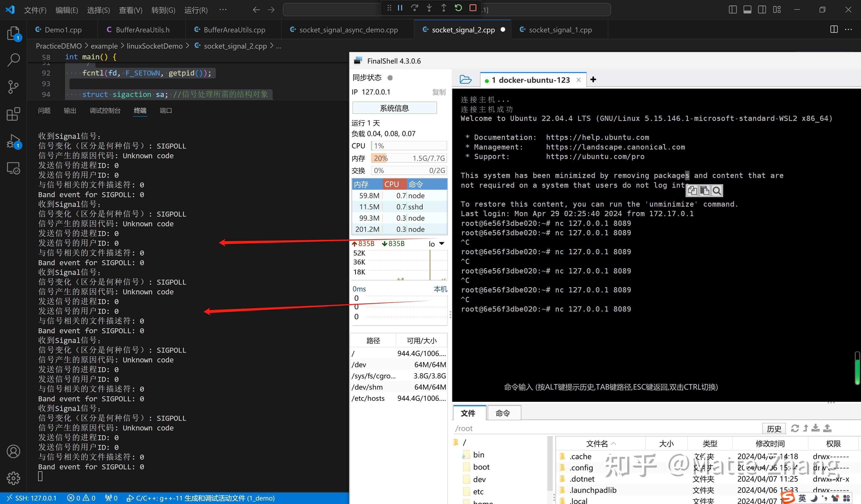Open the Search view icon
Image resolution: width=861 pixels, height=504 pixels.
[13, 60]
